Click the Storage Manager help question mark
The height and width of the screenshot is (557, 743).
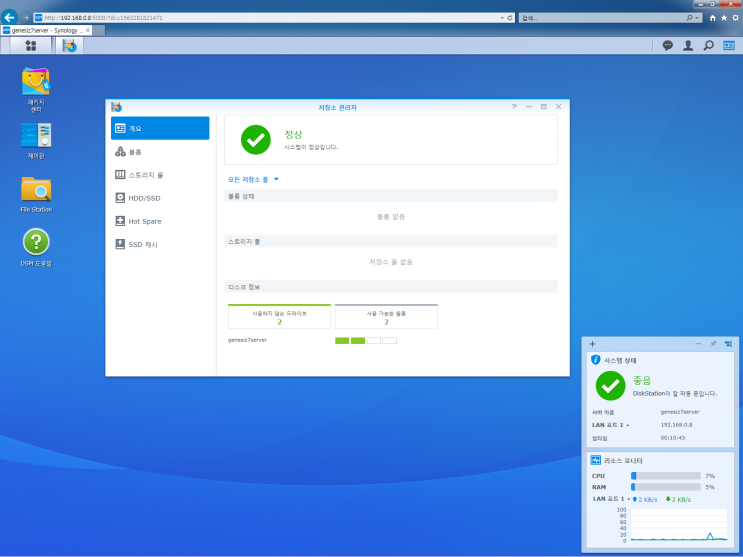coord(514,107)
